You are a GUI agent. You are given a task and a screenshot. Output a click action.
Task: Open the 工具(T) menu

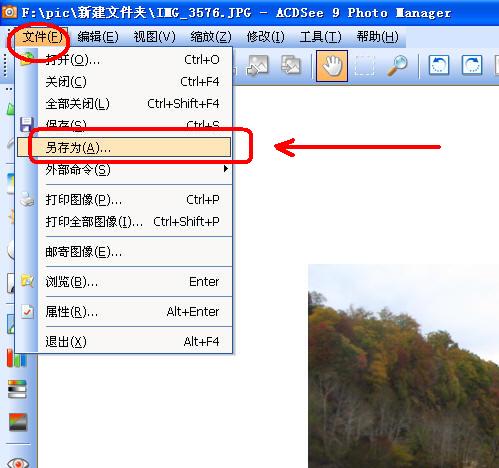[320, 36]
